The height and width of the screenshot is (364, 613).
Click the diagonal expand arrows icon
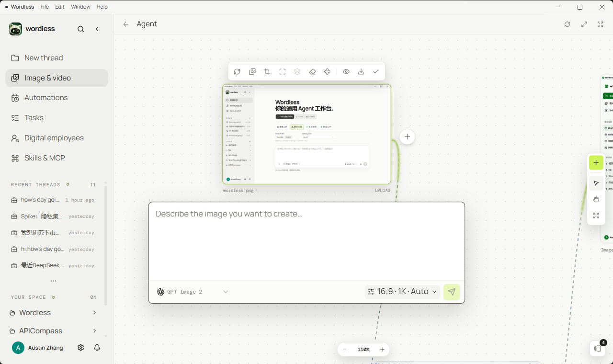click(584, 24)
